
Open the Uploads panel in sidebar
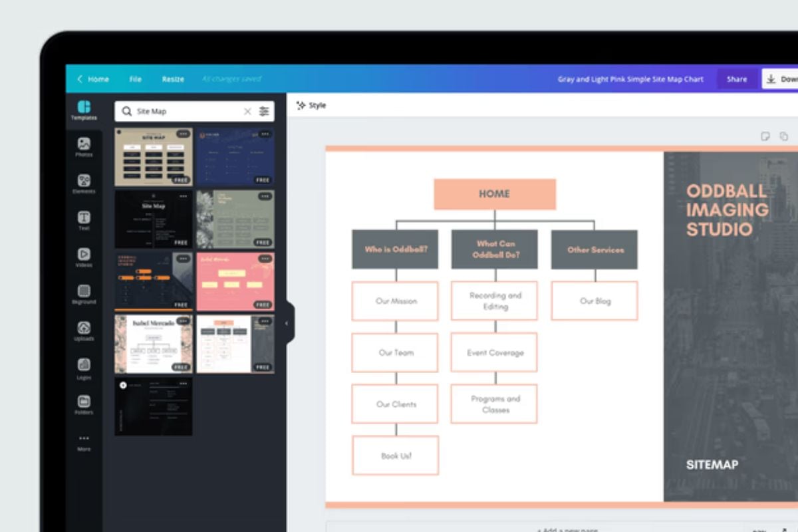pyautogui.click(x=84, y=331)
